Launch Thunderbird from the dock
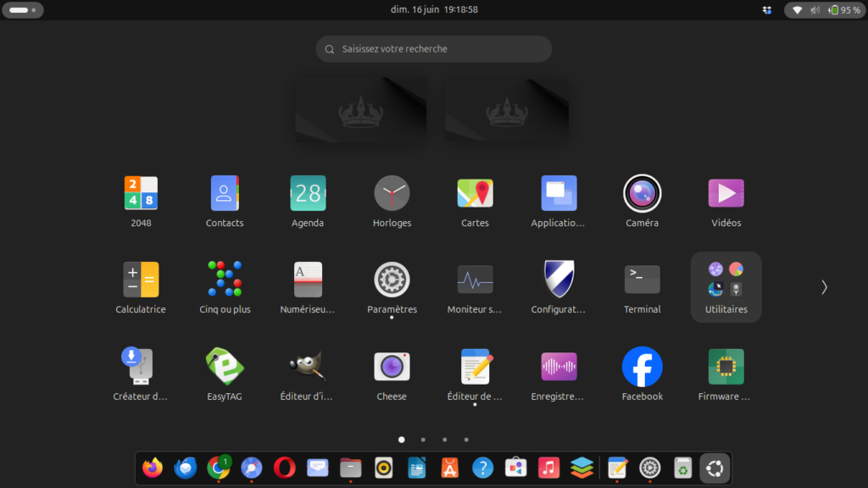 tap(186, 468)
